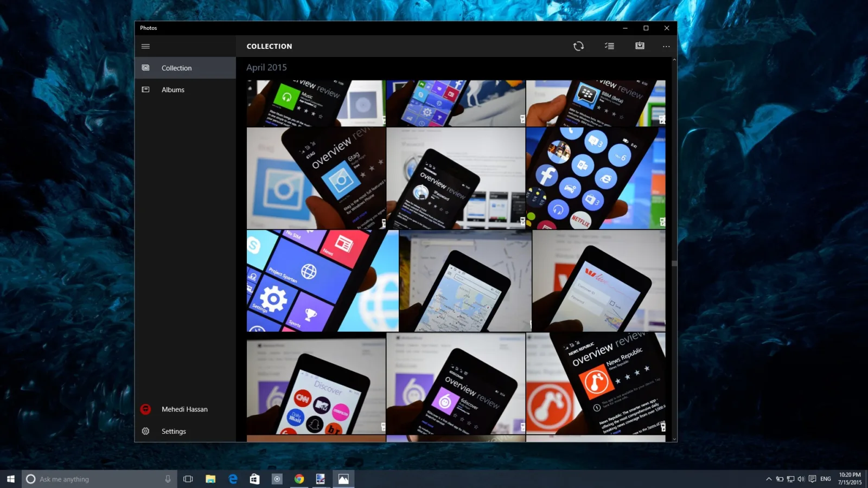Click the Collection picture icon in sidebar
The height and width of the screenshot is (488, 868).
coord(145,68)
